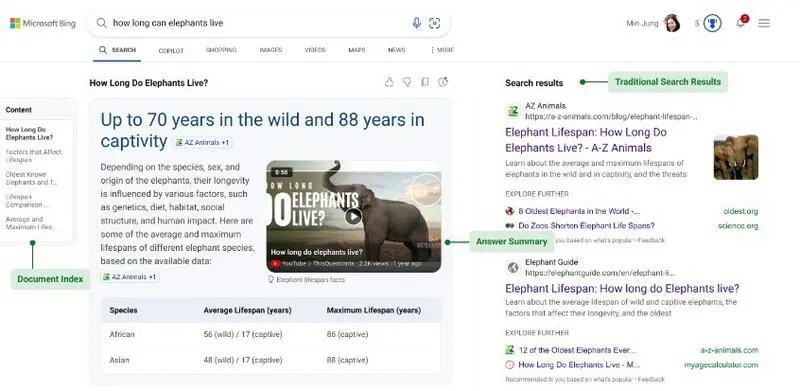800x391 pixels.
Task: Click the thumbs down feedback icon
Action: coord(407,82)
